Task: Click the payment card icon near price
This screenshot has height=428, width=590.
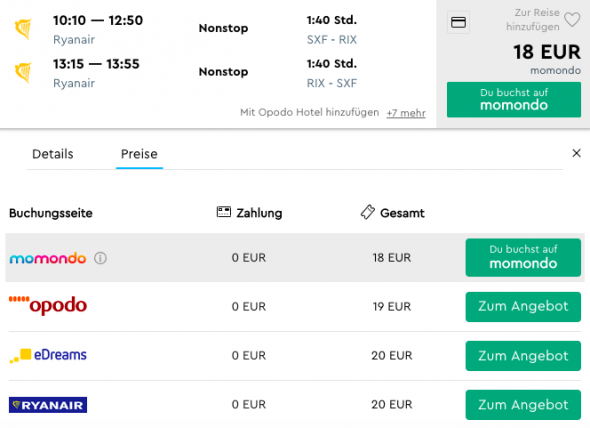Action: click(458, 22)
